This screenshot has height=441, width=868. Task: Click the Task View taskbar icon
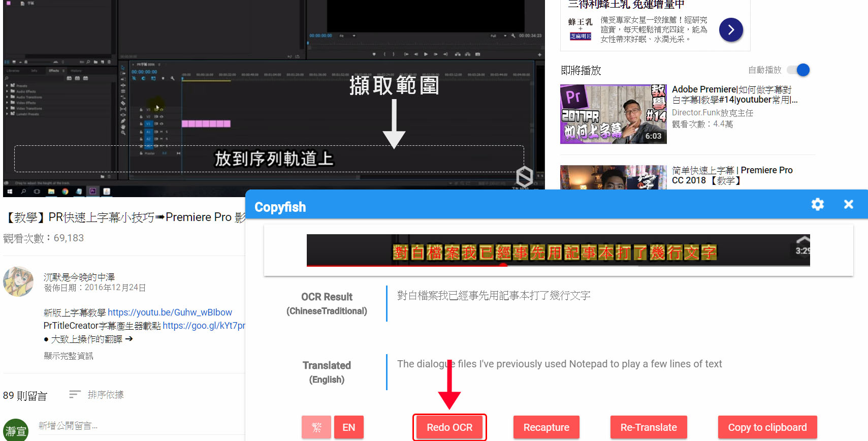click(37, 192)
